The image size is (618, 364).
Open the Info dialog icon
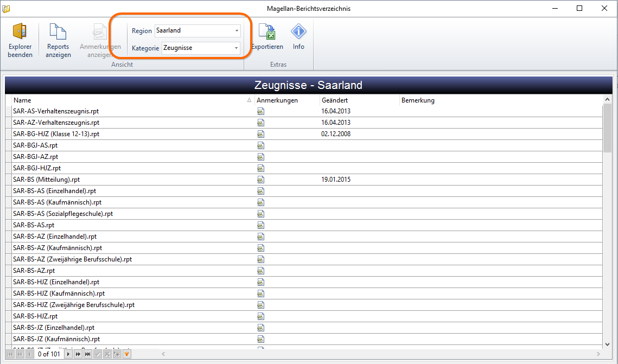(x=298, y=31)
